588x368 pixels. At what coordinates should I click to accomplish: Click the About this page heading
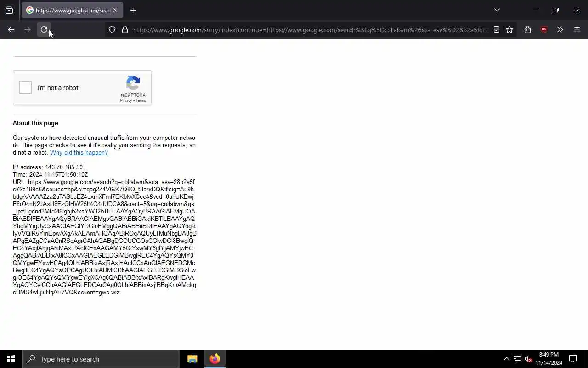[35, 123]
